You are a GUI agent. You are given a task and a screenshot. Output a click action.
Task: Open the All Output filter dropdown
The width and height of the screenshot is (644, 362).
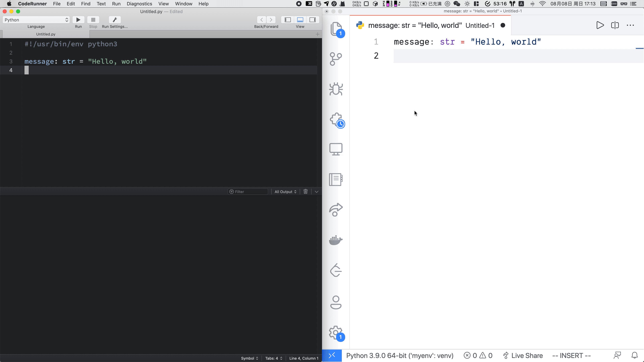click(285, 191)
